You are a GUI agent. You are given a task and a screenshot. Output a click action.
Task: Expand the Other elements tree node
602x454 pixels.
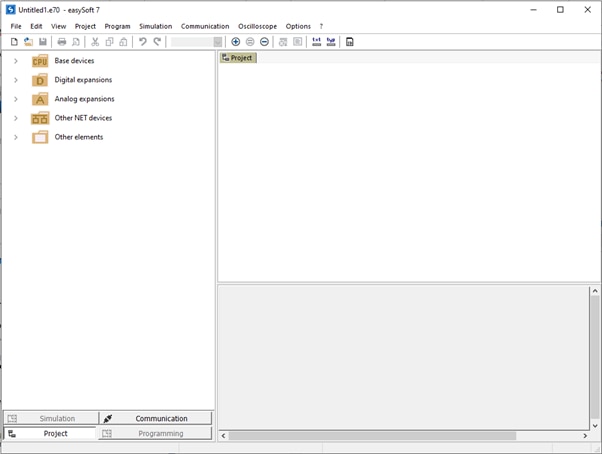click(x=16, y=137)
